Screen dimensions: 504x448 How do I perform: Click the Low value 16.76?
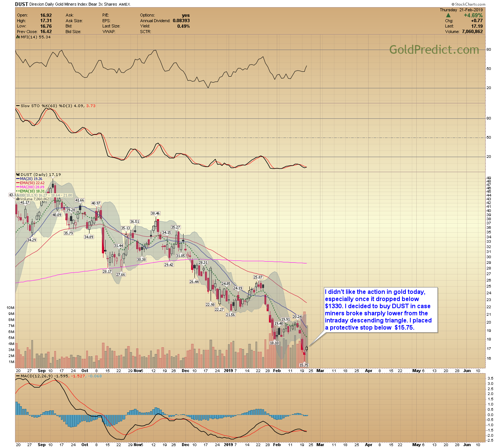pos(46,26)
